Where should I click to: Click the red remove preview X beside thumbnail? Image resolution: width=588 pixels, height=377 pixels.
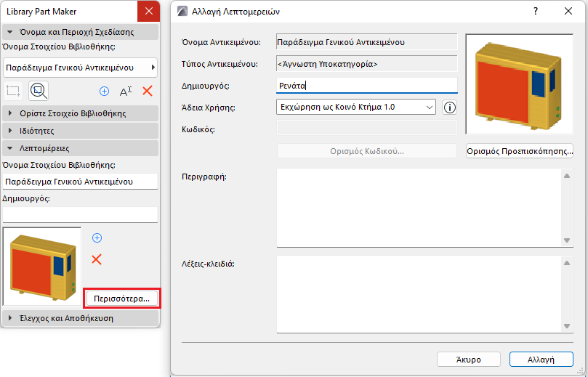click(97, 259)
